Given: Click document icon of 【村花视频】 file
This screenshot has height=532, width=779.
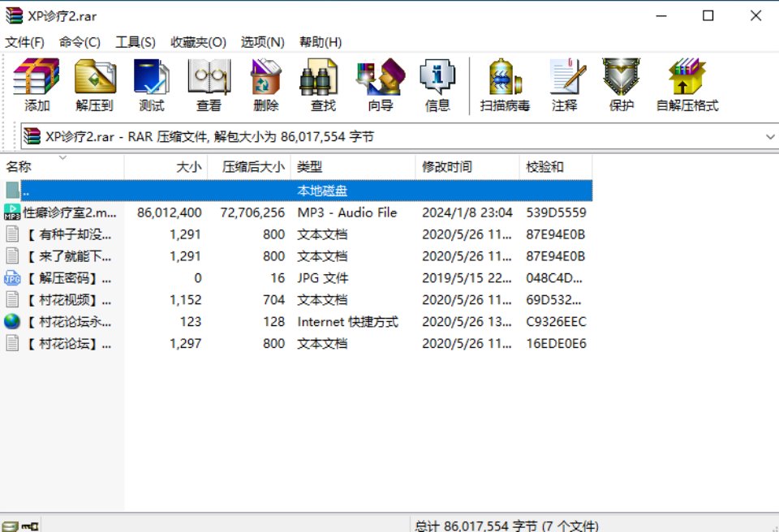Looking at the screenshot, I should (x=12, y=299).
